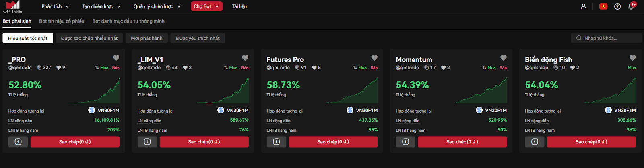Open performance chart on Futures Pro card
Screen dimensions: 644x168
[x=352, y=91]
